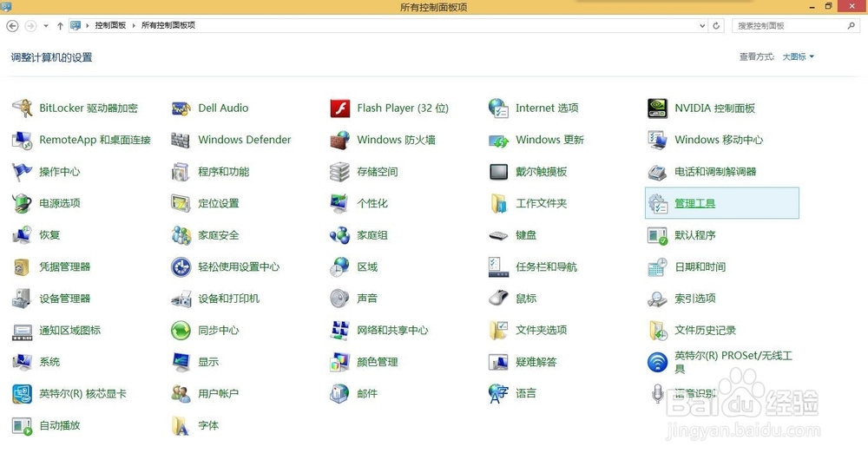
Task: Click the 通知区域图标 link
Action: [69, 331]
